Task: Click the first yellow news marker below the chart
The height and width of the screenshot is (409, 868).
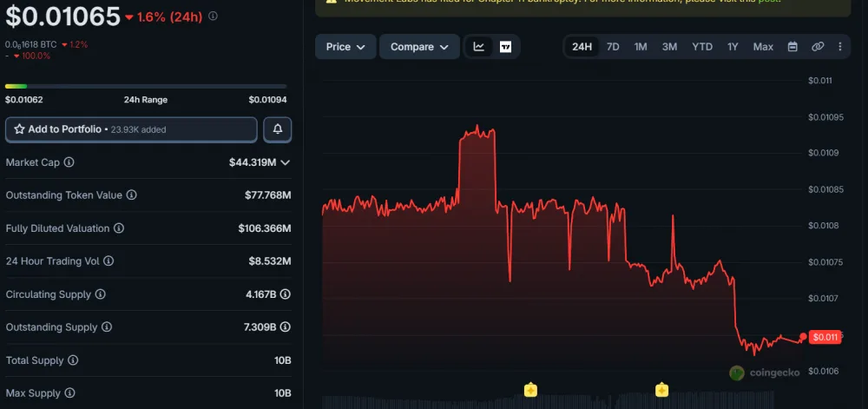Action: 530,390
